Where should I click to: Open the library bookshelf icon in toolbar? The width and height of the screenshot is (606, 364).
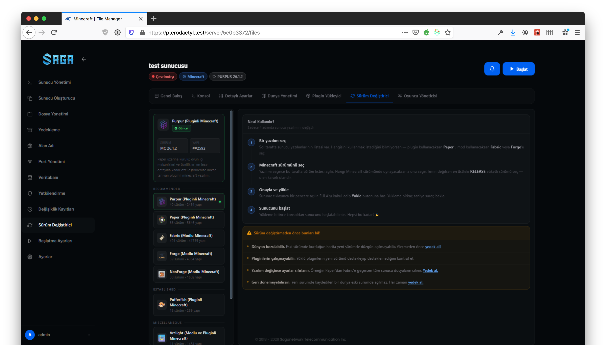point(549,33)
